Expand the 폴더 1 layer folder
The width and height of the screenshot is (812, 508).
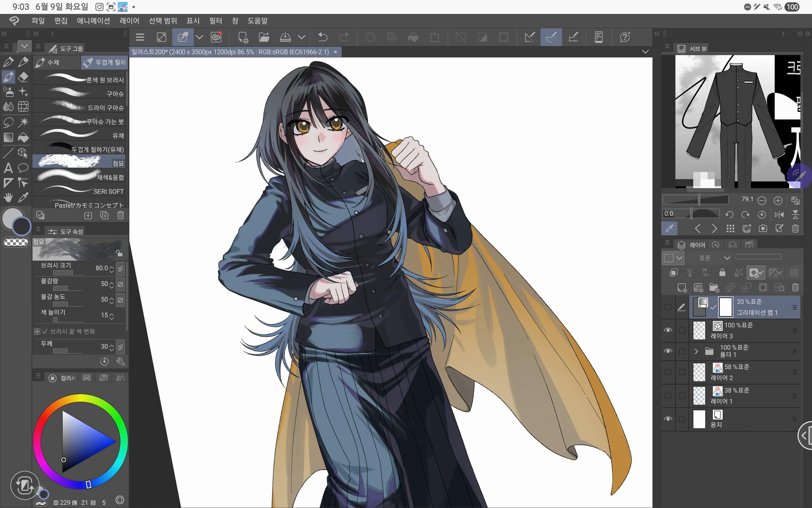click(x=696, y=351)
